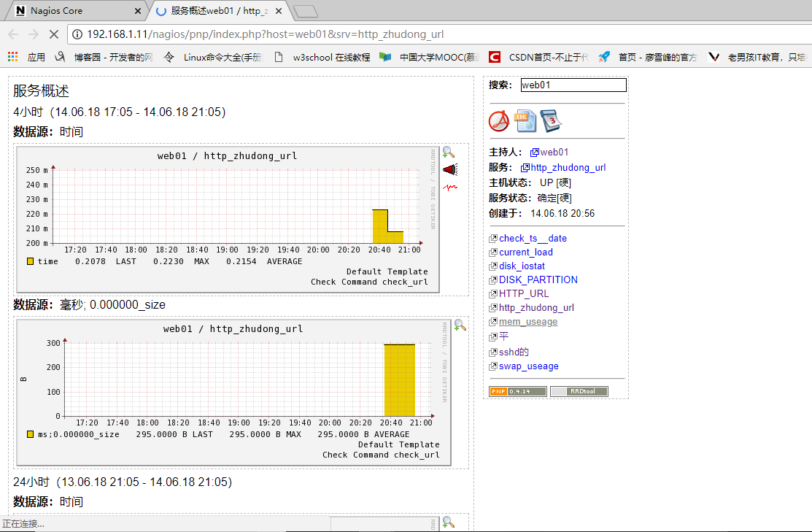Open the mem_useage service link
Screen dimensions: 812x532
pos(528,322)
